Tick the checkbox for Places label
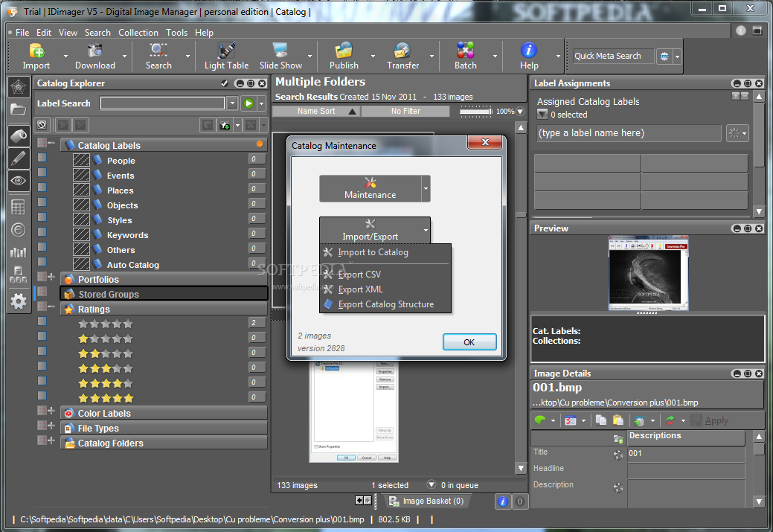This screenshot has width=773, height=532. [42, 188]
